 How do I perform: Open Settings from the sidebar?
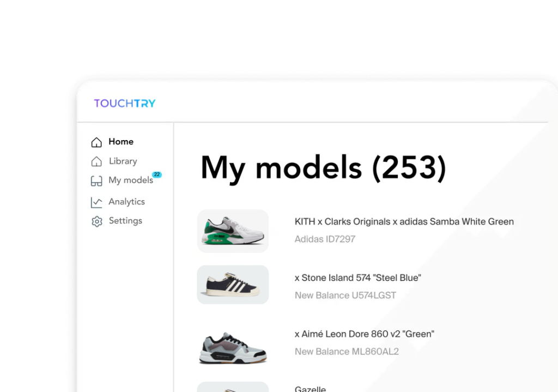pos(125,221)
